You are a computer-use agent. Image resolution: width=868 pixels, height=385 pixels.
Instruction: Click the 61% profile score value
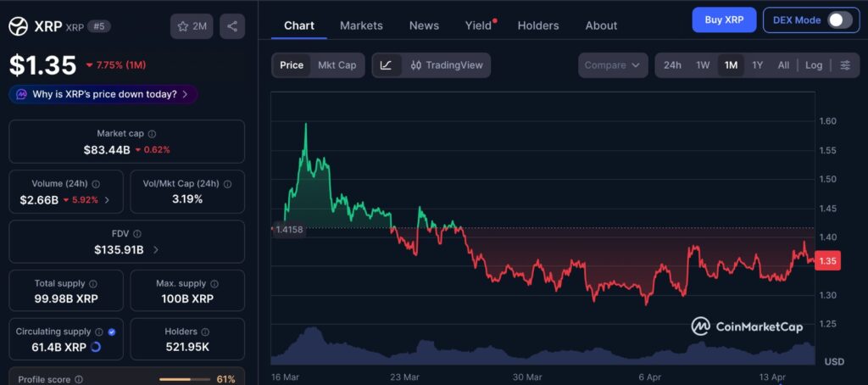[225, 379]
